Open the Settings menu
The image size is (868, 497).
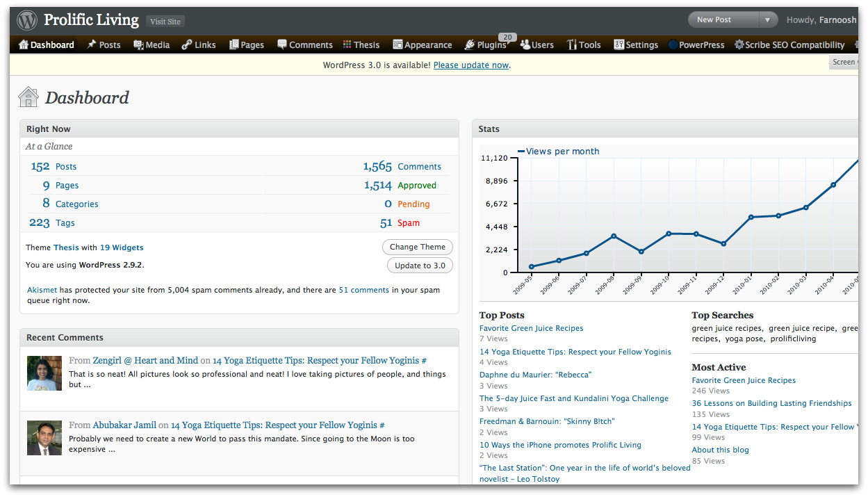click(642, 44)
